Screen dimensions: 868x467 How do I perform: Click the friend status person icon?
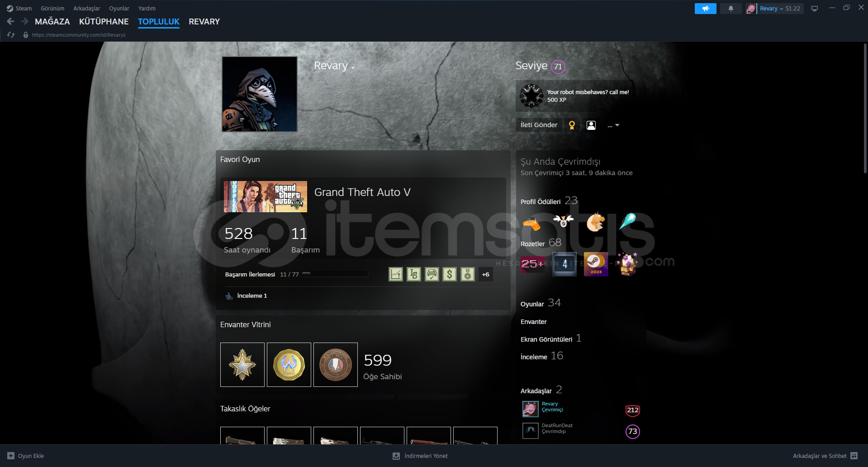pyautogui.click(x=591, y=125)
